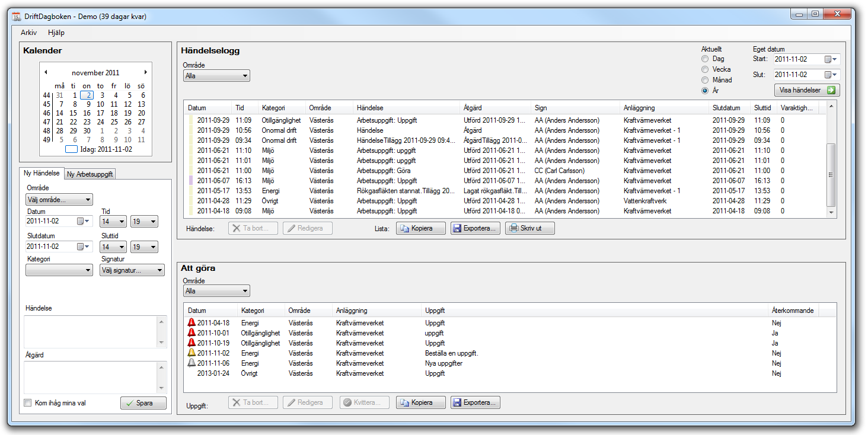Select the Månad radio button

point(704,80)
